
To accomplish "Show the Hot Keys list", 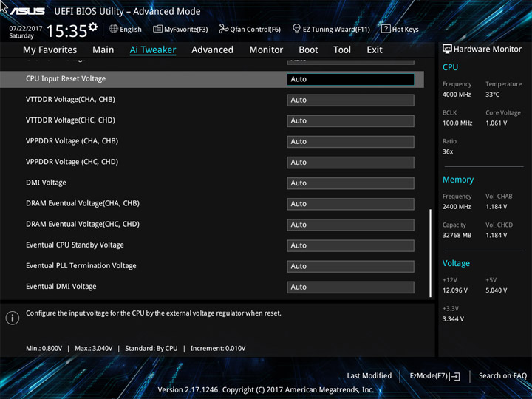I will pyautogui.click(x=405, y=30).
